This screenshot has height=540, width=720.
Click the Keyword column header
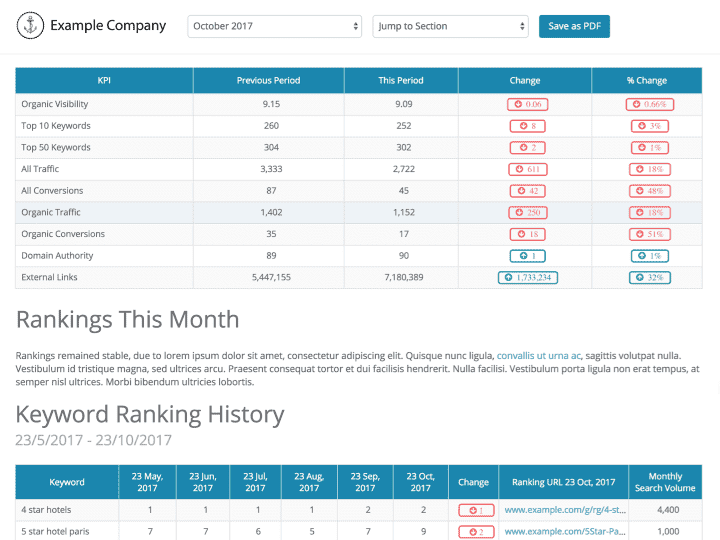pos(67,482)
